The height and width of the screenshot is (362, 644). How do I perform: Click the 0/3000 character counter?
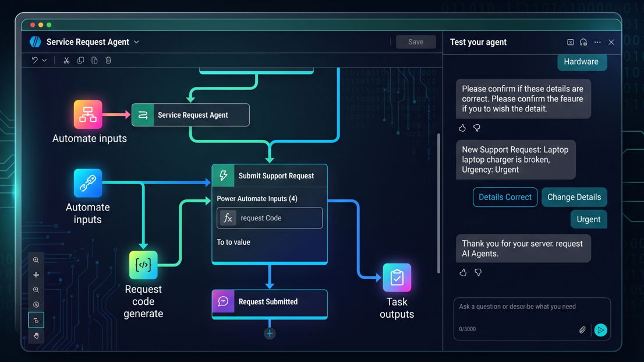pyautogui.click(x=468, y=329)
